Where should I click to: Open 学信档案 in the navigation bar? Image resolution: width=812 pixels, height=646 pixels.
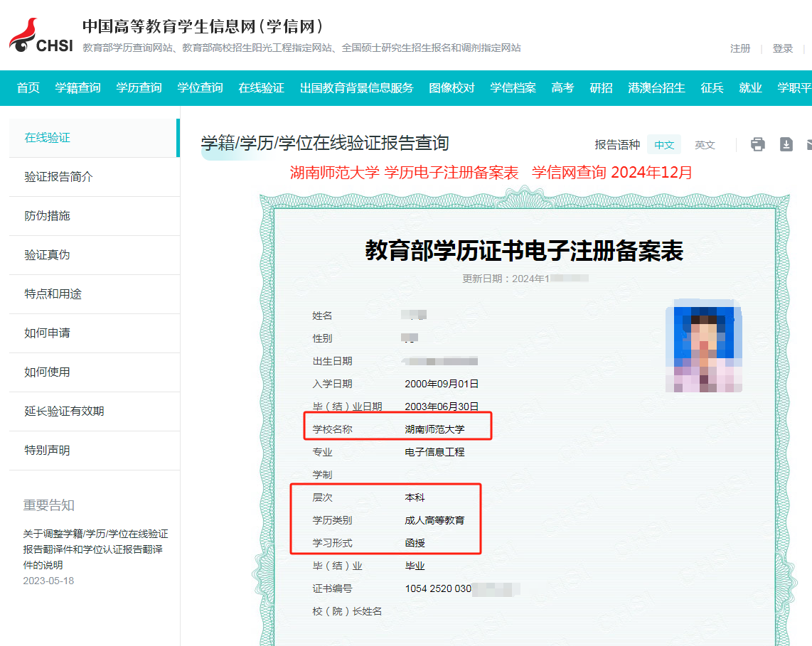coord(513,88)
